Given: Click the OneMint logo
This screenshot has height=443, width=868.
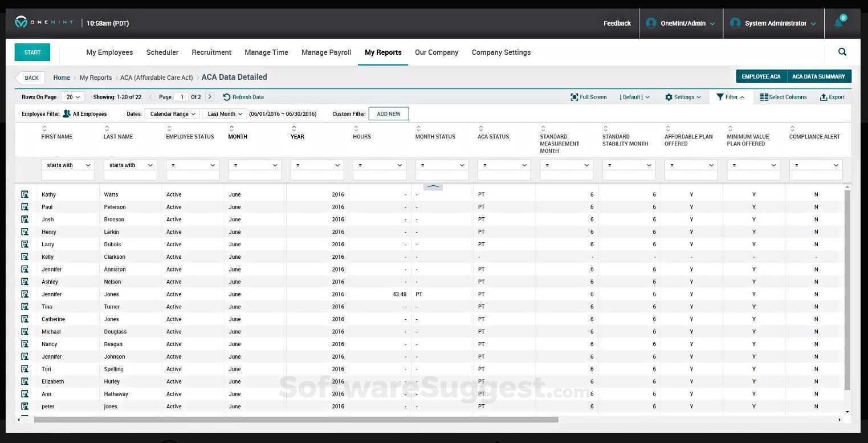Looking at the screenshot, I should (x=44, y=22).
